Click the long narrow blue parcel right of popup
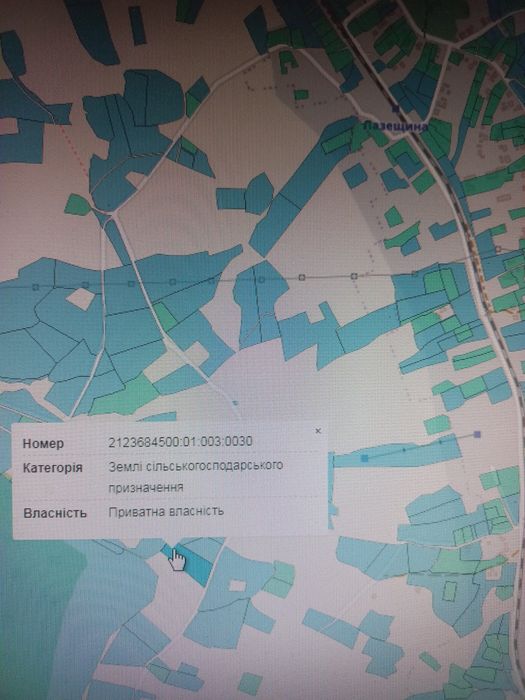 pyautogui.click(x=397, y=452)
